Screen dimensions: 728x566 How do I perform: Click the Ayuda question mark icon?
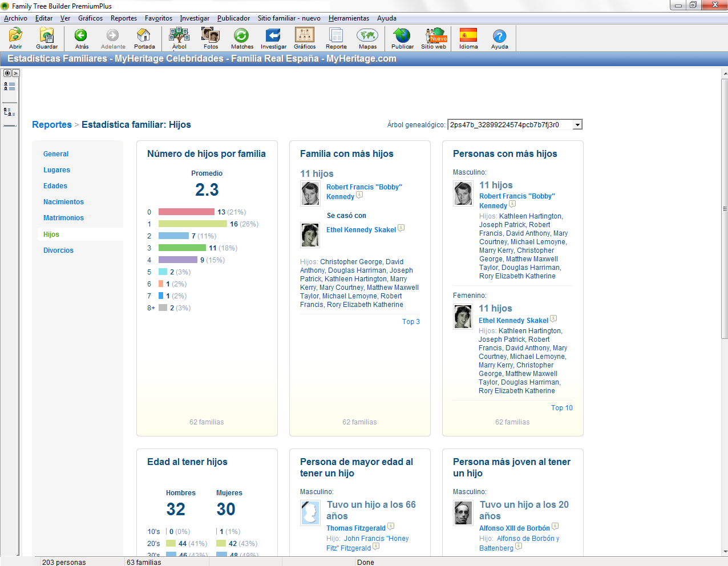click(x=499, y=38)
